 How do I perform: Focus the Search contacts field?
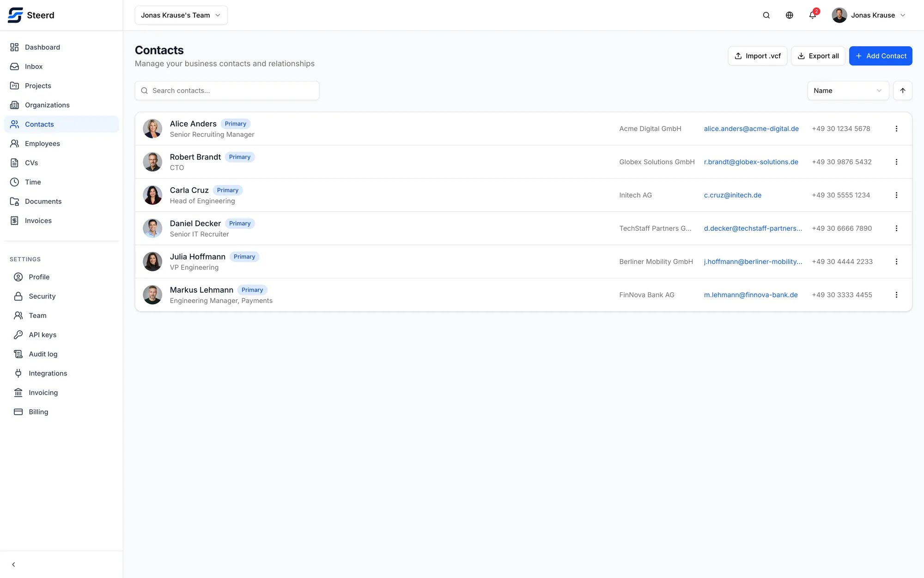227,91
